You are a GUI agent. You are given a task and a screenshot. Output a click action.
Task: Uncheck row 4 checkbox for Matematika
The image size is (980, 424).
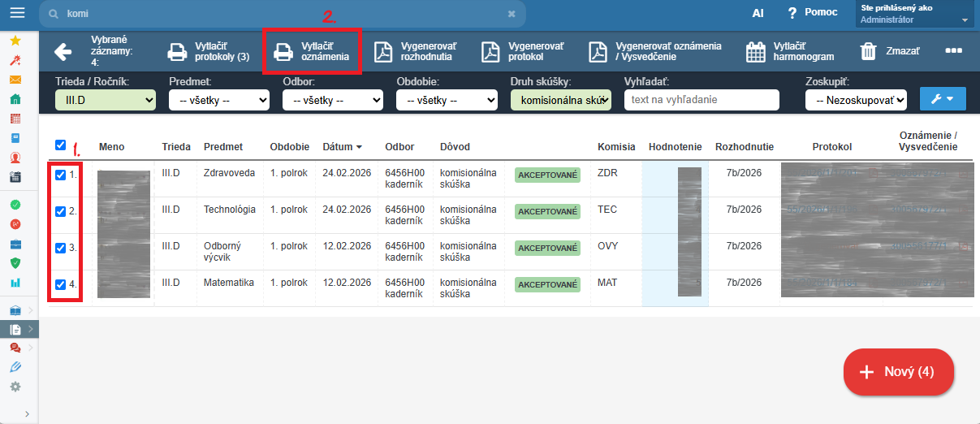coord(60,284)
